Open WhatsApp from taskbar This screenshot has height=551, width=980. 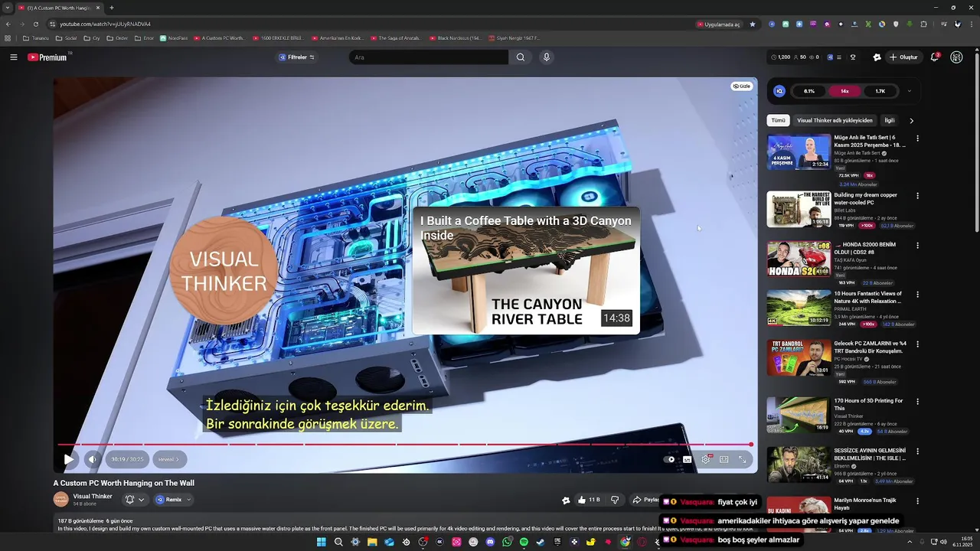(x=507, y=542)
